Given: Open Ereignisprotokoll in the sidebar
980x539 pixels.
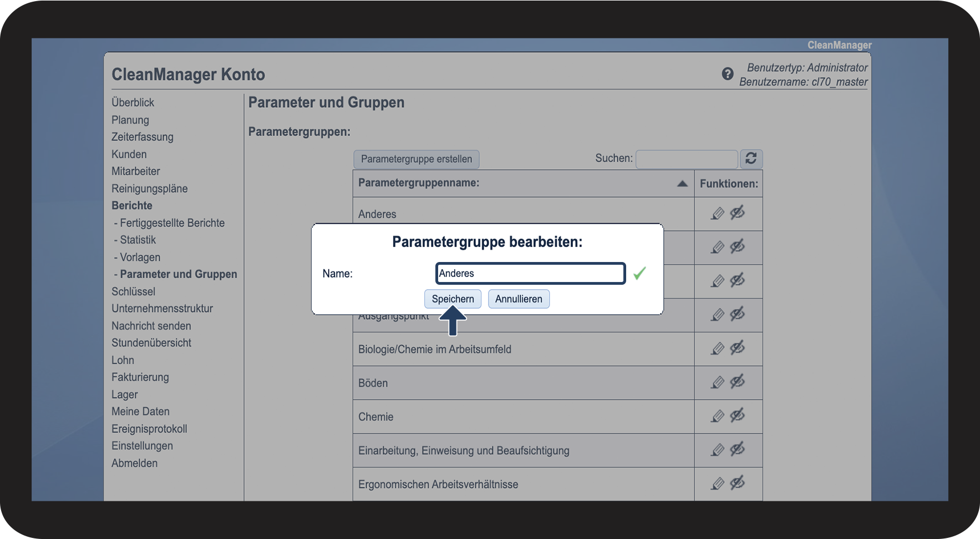Looking at the screenshot, I should (149, 429).
